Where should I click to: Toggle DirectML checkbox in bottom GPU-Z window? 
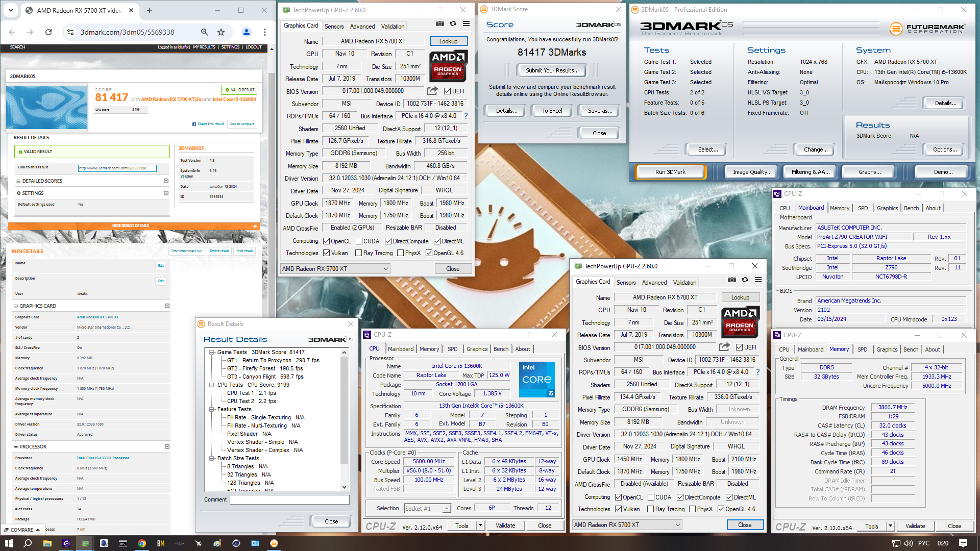click(x=729, y=497)
